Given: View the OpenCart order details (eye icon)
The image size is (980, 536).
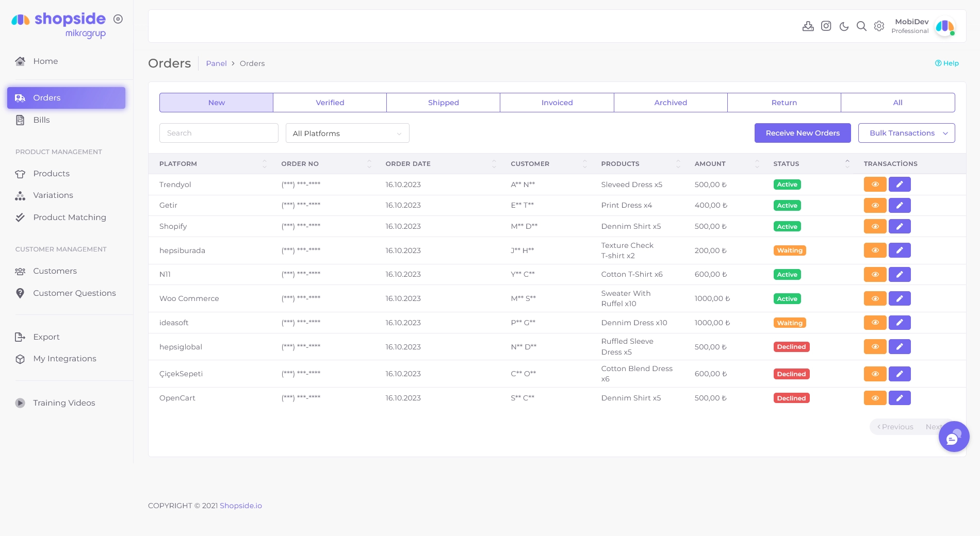Looking at the screenshot, I should pos(875,398).
